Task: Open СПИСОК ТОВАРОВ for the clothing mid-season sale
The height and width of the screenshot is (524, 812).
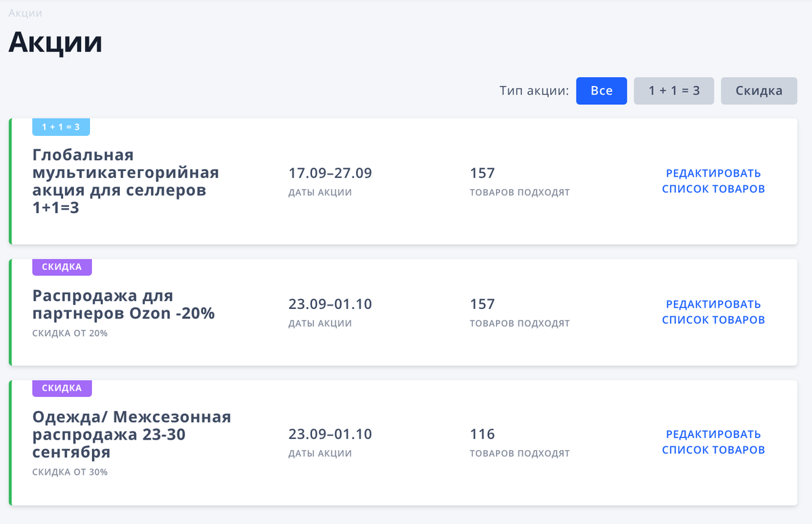Action: pos(713,449)
